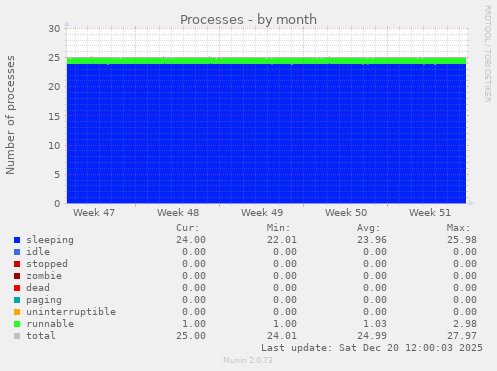Image resolution: width=497 pixels, height=371 pixels.
Task: Click the idle legend color swatch
Action: [x=17, y=252]
